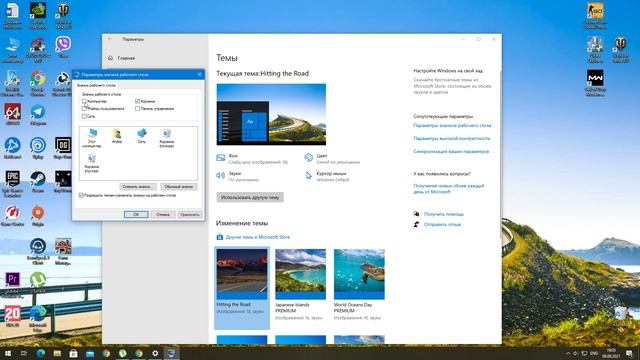Open the more themes in Microsoft Store link
This screenshot has height=360, width=640.
pyautogui.click(x=253, y=237)
